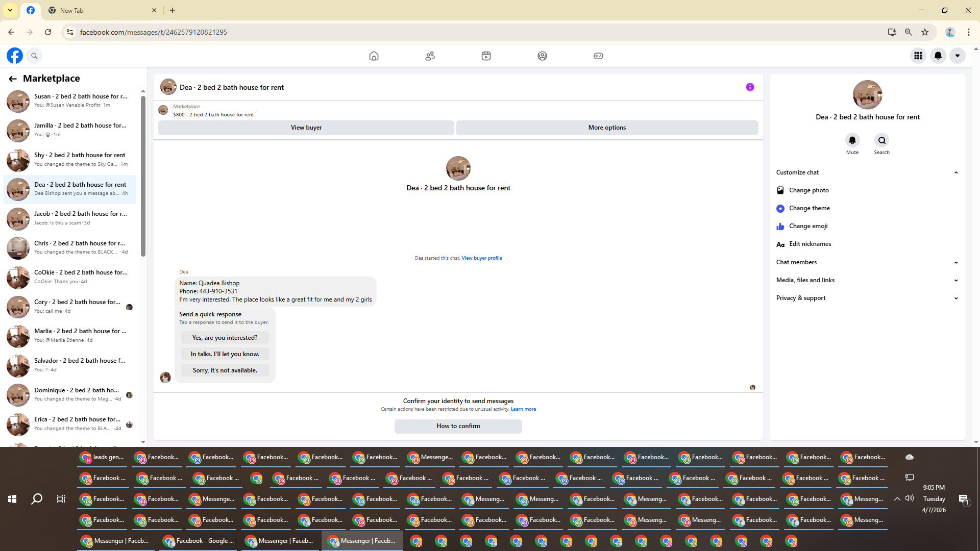The width and height of the screenshot is (980, 551).
Task: Click the Search conversation icon
Action: pyautogui.click(x=881, y=140)
